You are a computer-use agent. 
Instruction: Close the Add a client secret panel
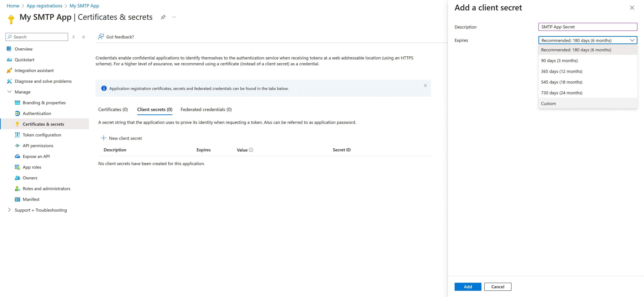632,8
